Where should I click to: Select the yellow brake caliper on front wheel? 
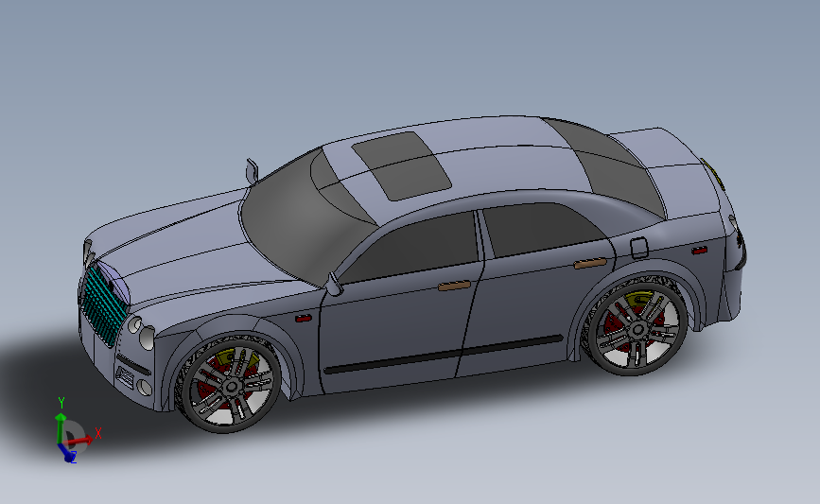[x=234, y=357]
